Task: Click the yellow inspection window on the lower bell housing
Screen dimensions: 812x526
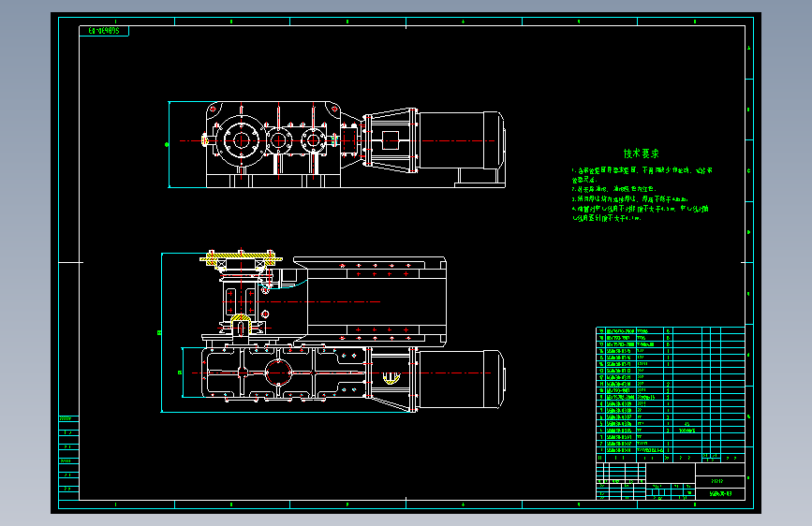Action: (391, 378)
